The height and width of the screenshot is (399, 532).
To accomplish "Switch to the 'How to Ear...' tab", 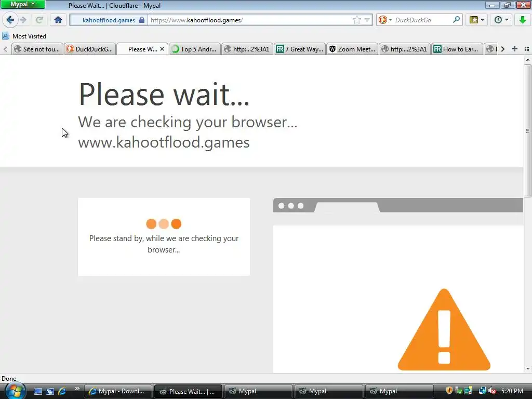I will (457, 49).
